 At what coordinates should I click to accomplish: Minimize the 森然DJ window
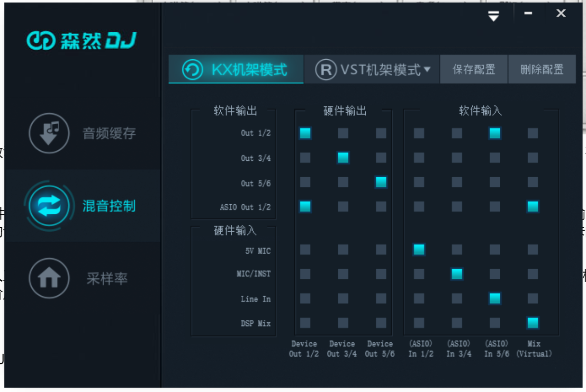click(528, 13)
